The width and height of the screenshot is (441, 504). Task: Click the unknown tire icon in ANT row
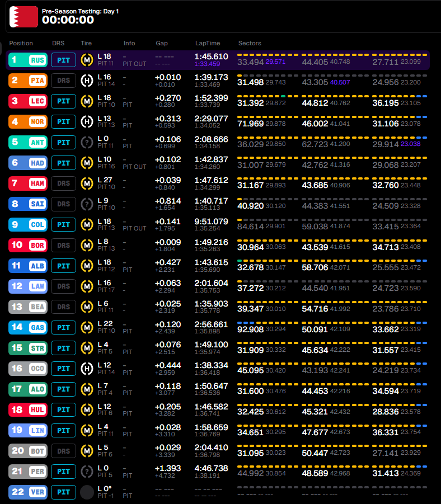(x=87, y=142)
